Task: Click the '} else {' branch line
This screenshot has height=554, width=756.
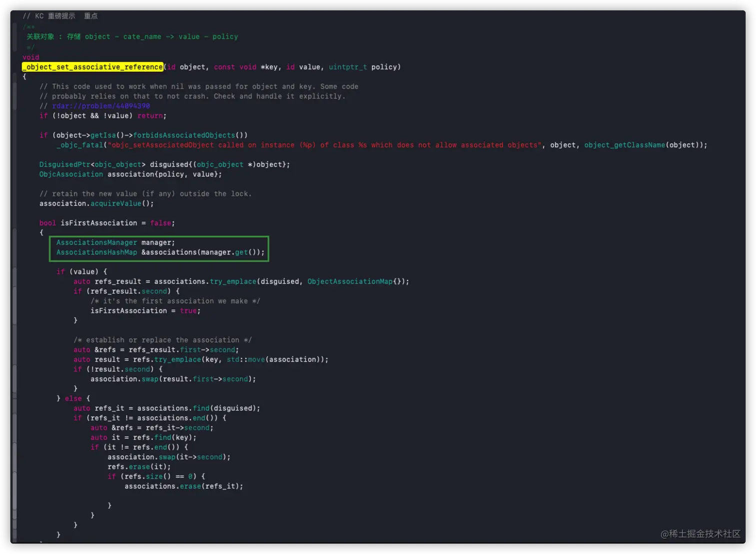Action: point(73,399)
